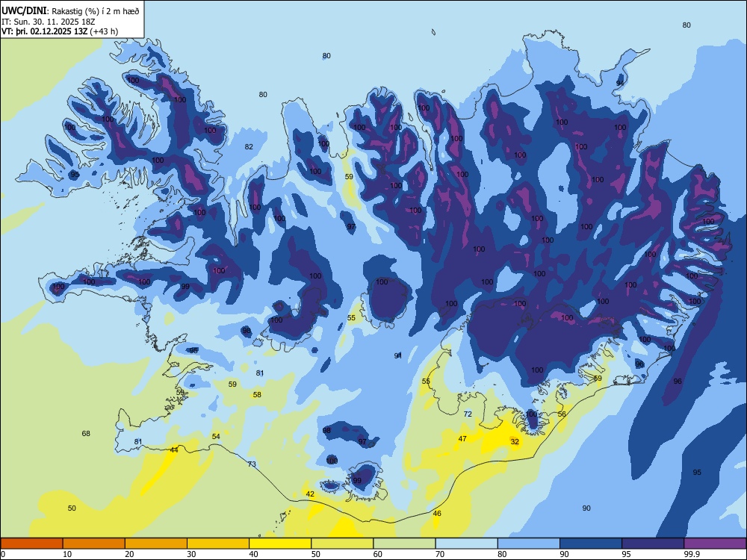Pick the 50–60 pale yellow legend swatch

342,544
